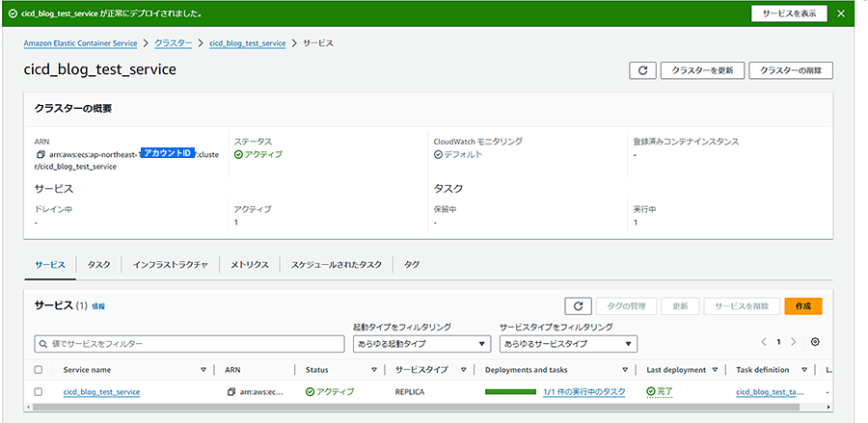868x423 pixels.
Task: Open cicd_blog_test_service link in table
Action: [102, 392]
